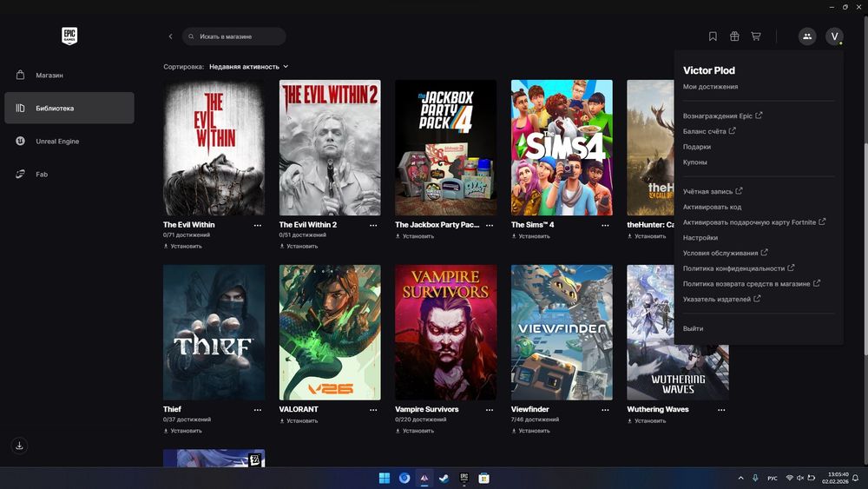Install The Evil Within 2 via Установить

299,246
